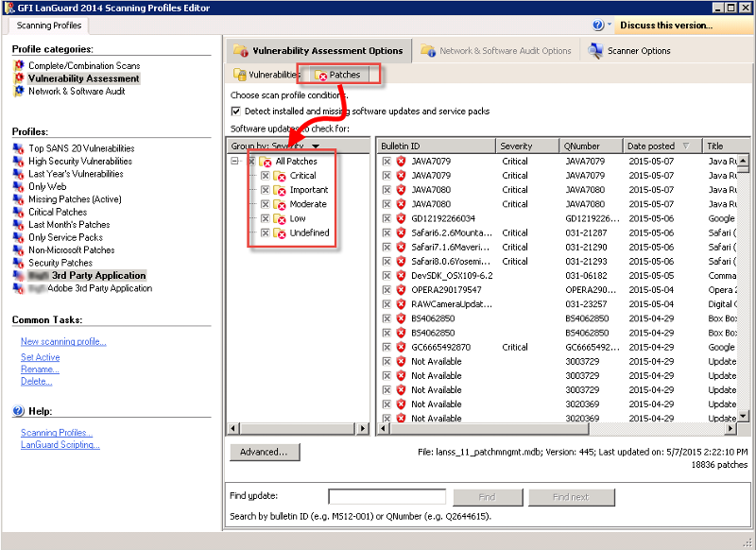The width and height of the screenshot is (756, 550).
Task: Open the Vulnerabilities sub-tab
Action: (266, 75)
